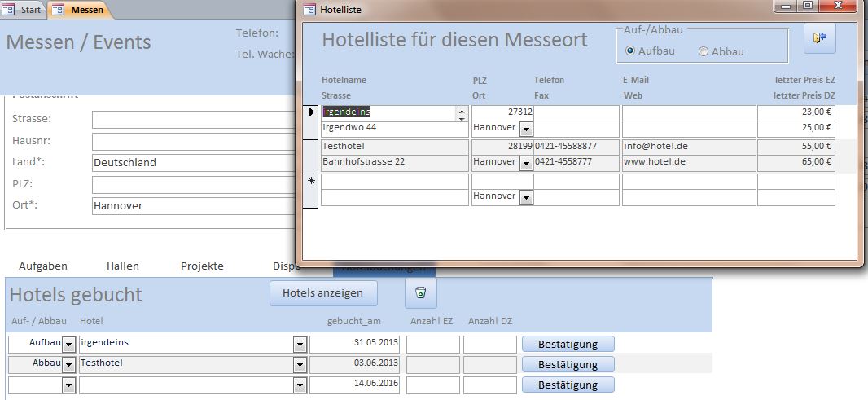Click the current record selector arrow
868x400 pixels.
coord(311,112)
